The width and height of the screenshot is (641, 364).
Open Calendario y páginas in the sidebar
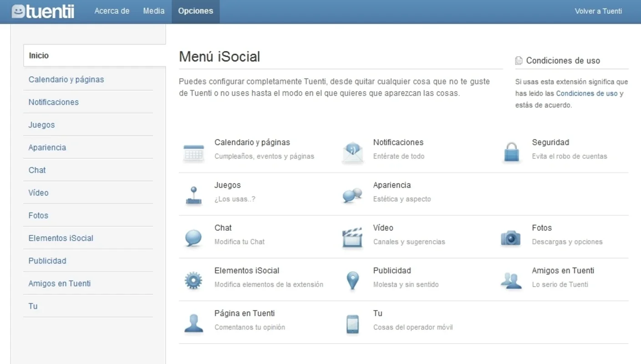(x=66, y=79)
